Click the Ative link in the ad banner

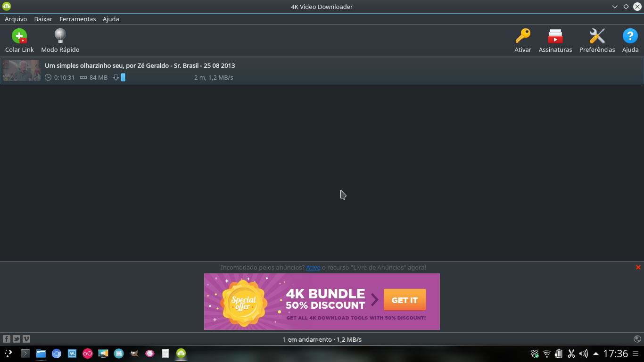(x=313, y=267)
